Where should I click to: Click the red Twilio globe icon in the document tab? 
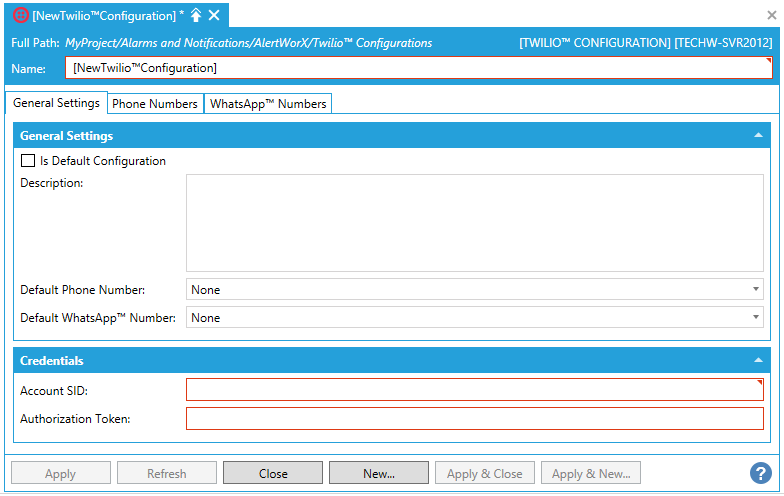click(20, 15)
